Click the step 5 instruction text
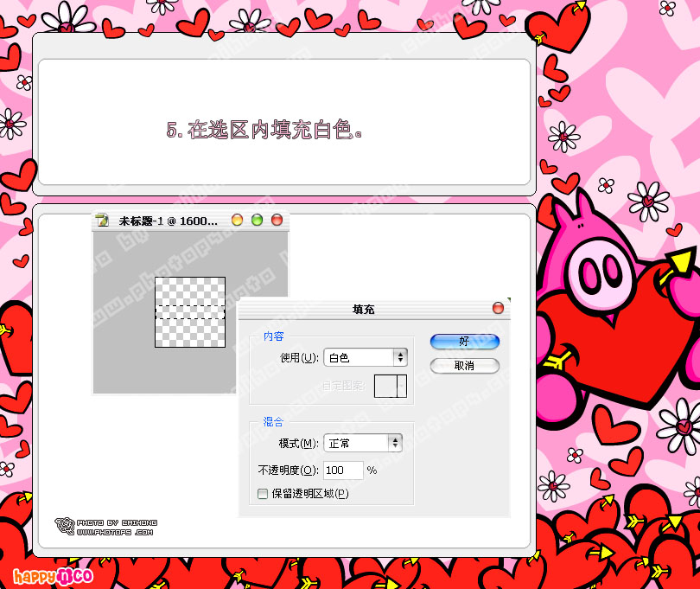 pyautogui.click(x=264, y=131)
